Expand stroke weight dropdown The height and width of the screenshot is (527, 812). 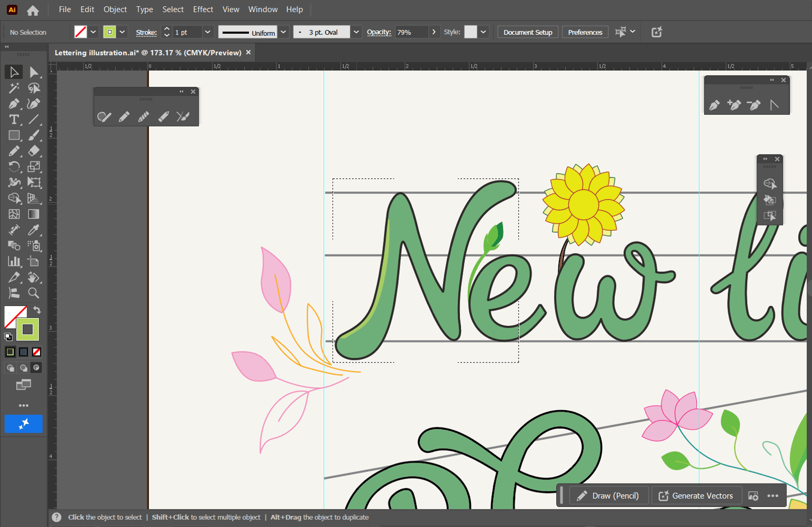coord(208,32)
